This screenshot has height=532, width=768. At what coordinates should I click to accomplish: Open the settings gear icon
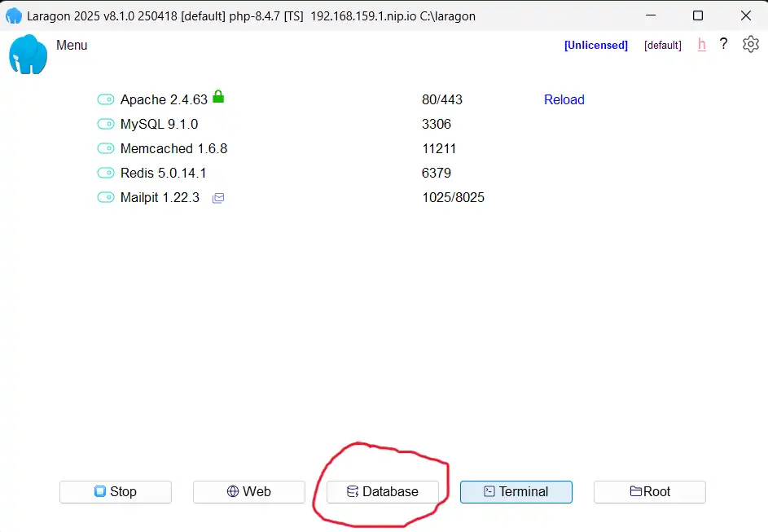(750, 44)
